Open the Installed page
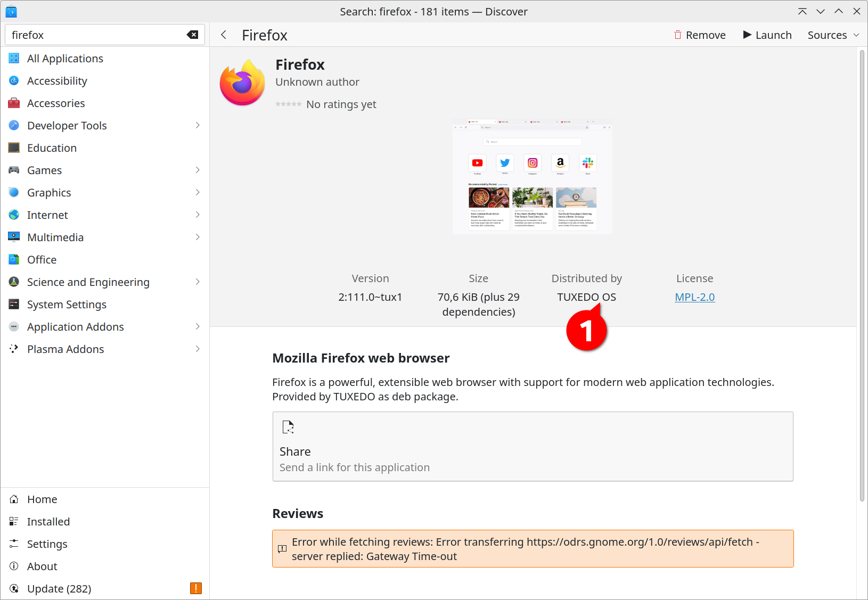Image resolution: width=868 pixels, height=600 pixels. click(105, 522)
